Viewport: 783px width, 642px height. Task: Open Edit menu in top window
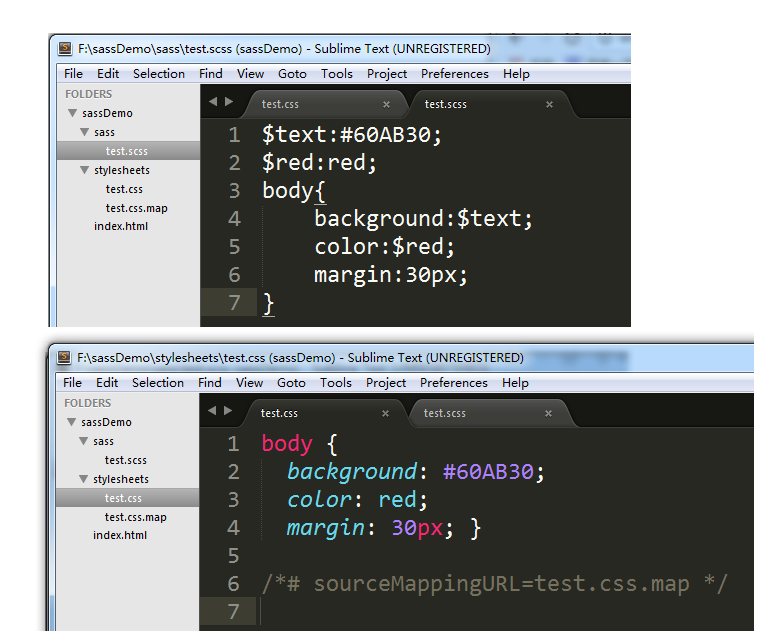(x=108, y=74)
